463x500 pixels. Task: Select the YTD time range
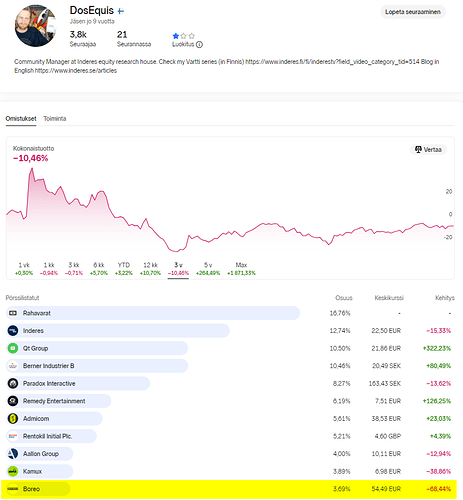[123, 269]
